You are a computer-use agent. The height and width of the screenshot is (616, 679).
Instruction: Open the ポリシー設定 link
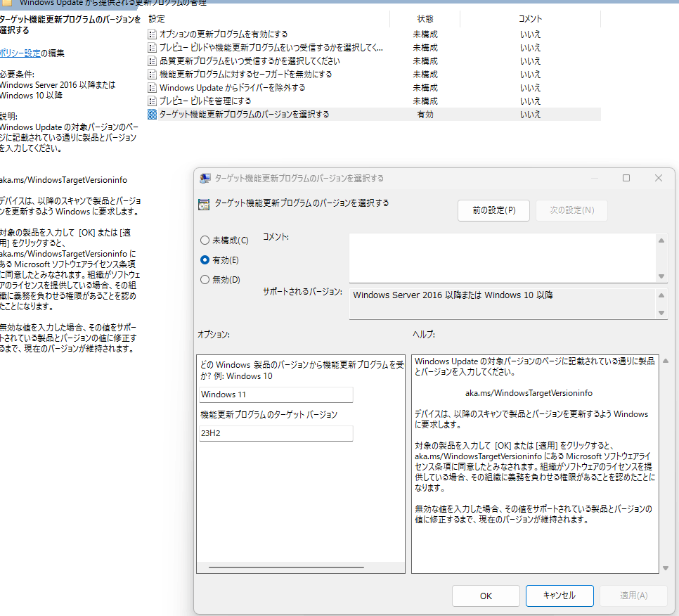20,53
